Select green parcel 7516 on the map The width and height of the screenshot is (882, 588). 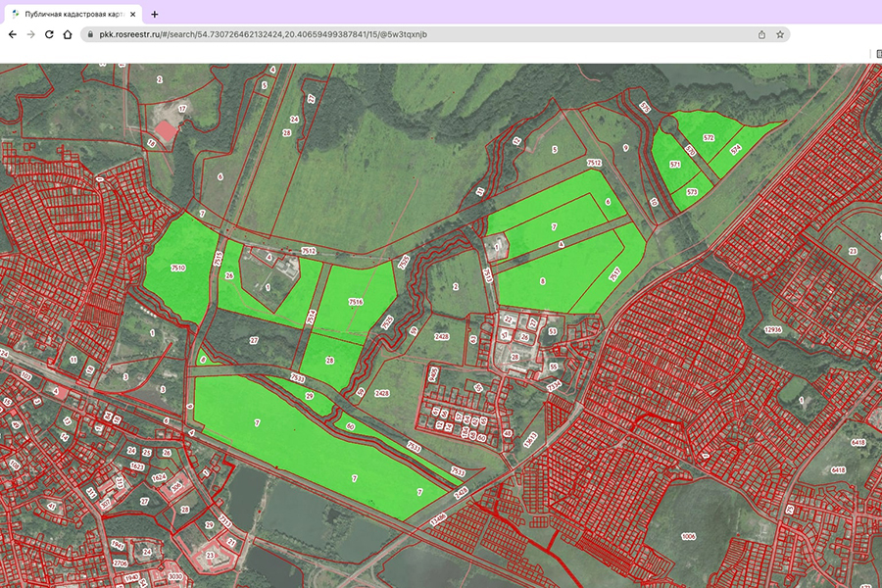pyautogui.click(x=356, y=304)
